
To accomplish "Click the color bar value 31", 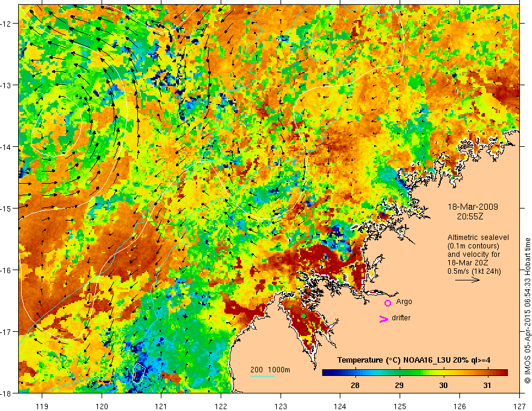I will coord(487,385).
